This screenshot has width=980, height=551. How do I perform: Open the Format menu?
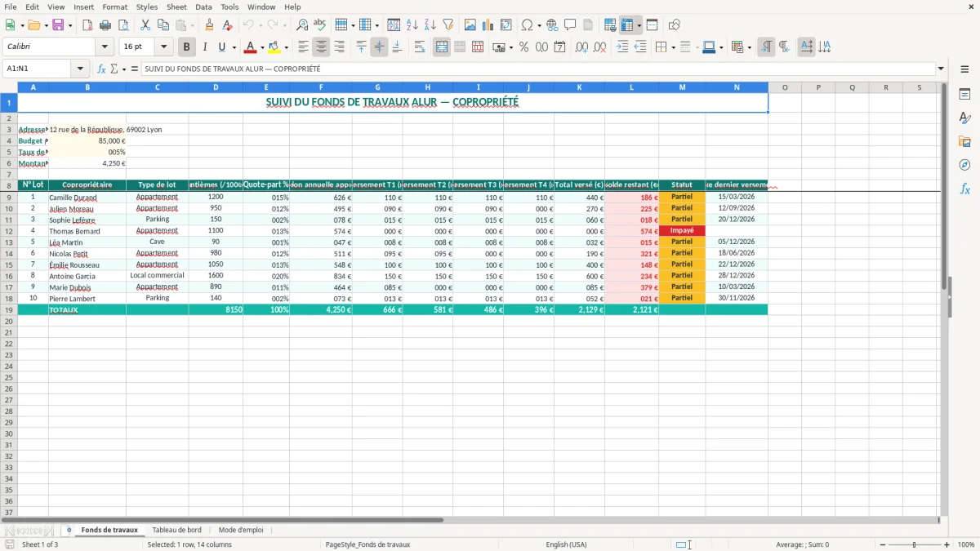(115, 7)
